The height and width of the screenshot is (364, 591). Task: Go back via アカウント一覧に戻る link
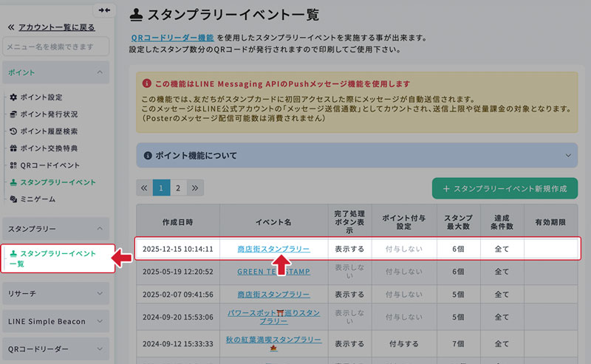56,27
